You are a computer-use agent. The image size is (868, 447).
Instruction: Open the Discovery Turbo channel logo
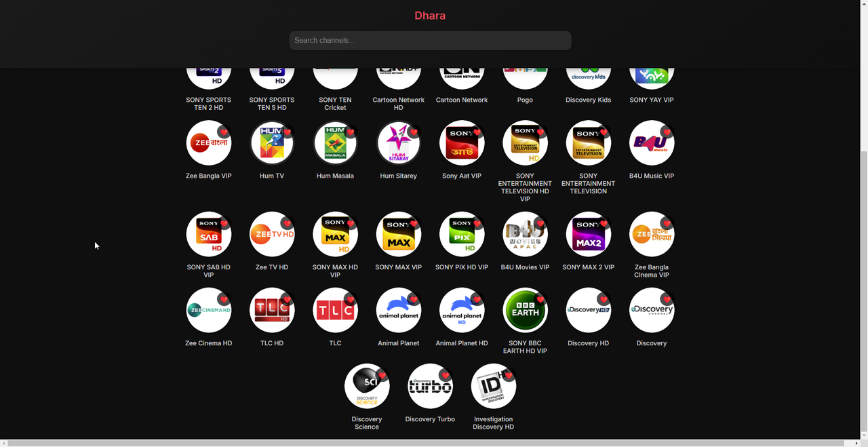(430, 387)
